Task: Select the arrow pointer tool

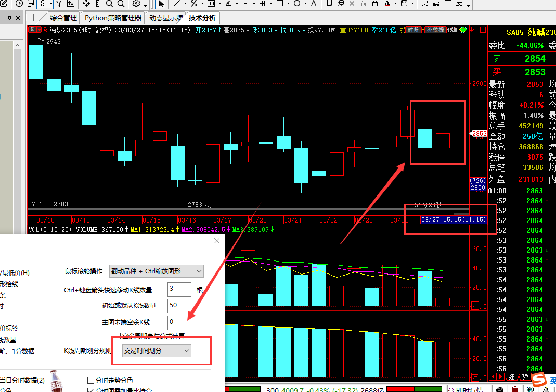Action: click(161, 4)
